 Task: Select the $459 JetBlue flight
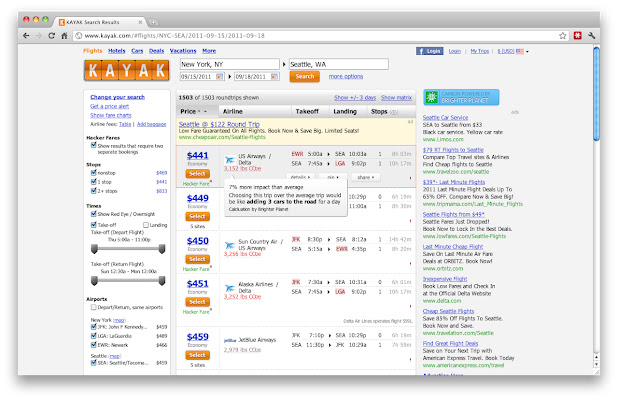tap(197, 355)
